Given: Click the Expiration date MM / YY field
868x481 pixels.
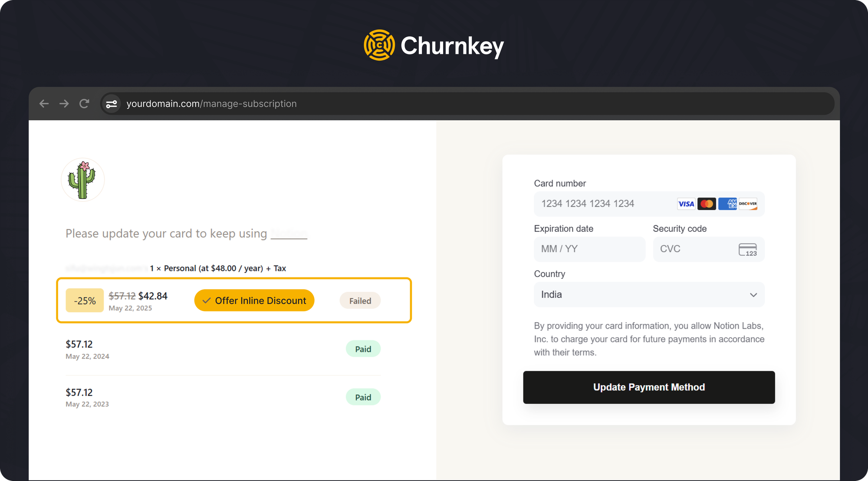Looking at the screenshot, I should point(589,249).
